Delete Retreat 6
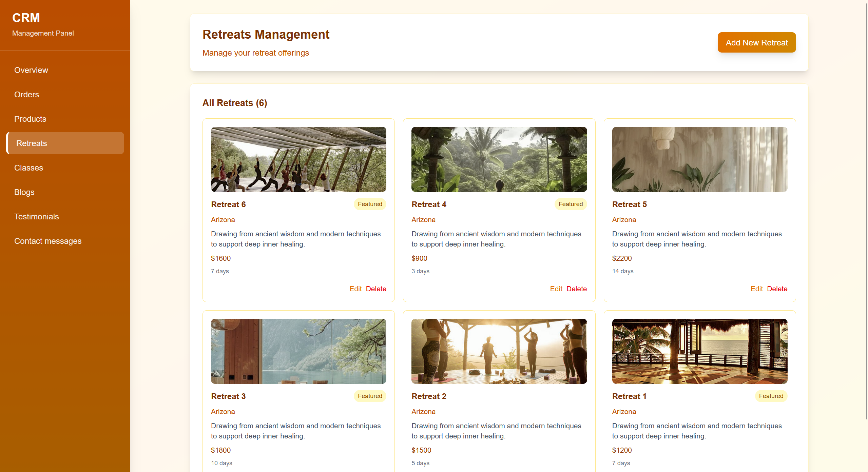 pos(376,289)
